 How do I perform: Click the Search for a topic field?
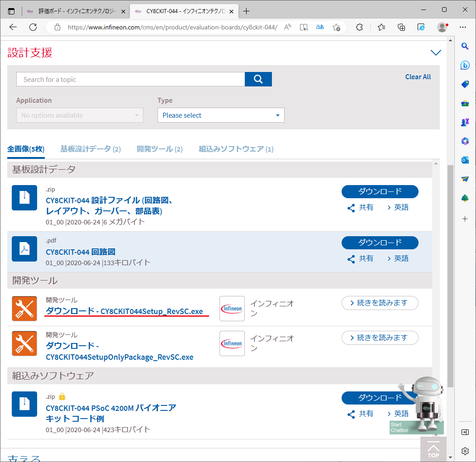coord(130,79)
